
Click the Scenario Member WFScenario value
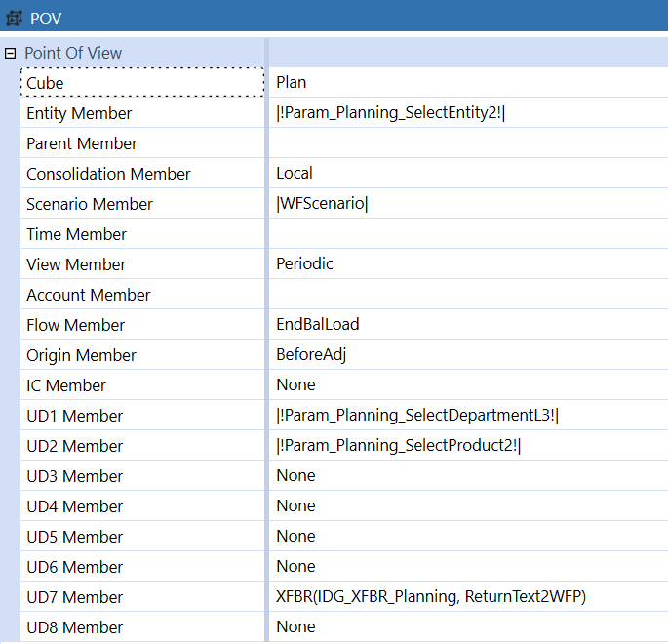click(466, 204)
